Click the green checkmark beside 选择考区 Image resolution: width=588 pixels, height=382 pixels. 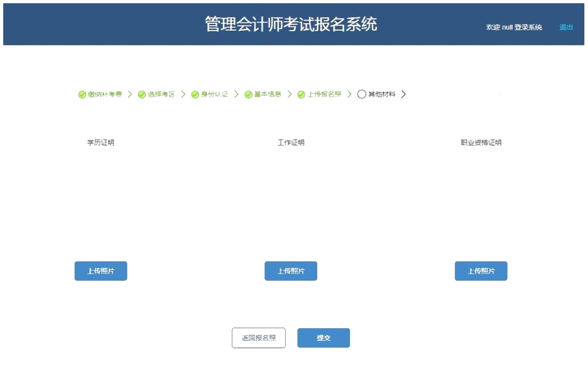click(142, 95)
